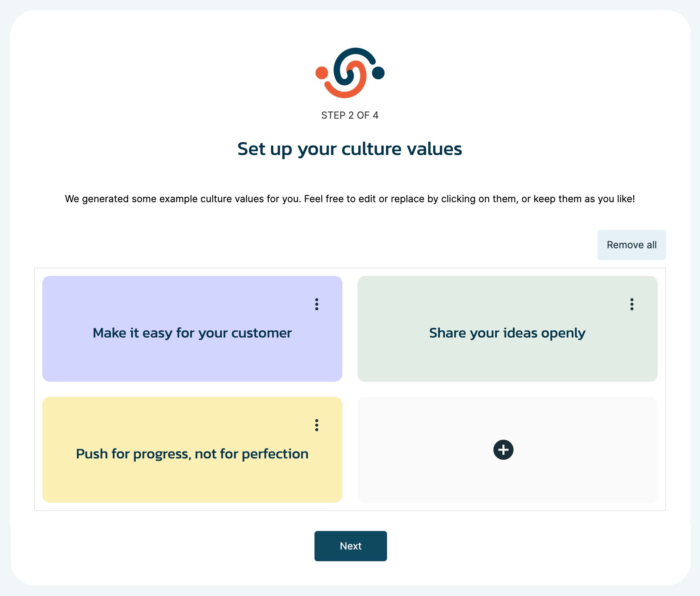Click the dark blue dot in the logo
Viewport: 700px width, 596px height.
click(x=378, y=73)
